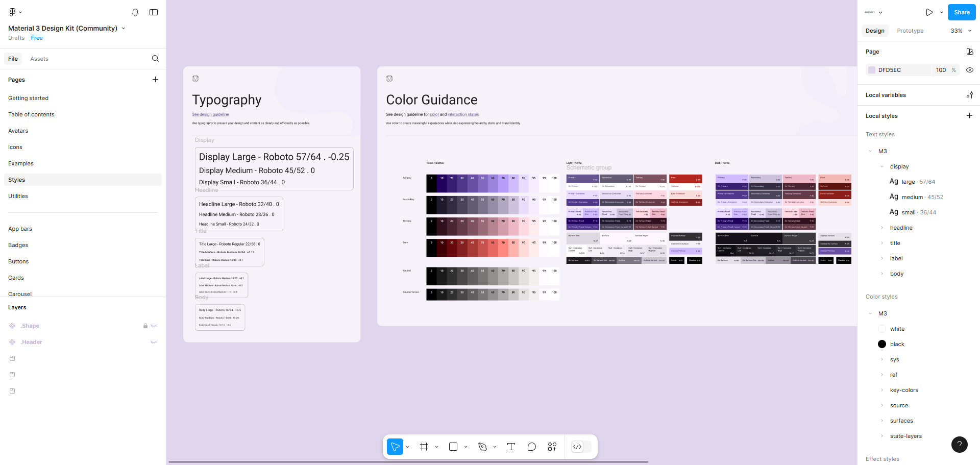Screen dimensions: 980x465
Task: Show the hidden .Shape layer
Action: coord(154,326)
